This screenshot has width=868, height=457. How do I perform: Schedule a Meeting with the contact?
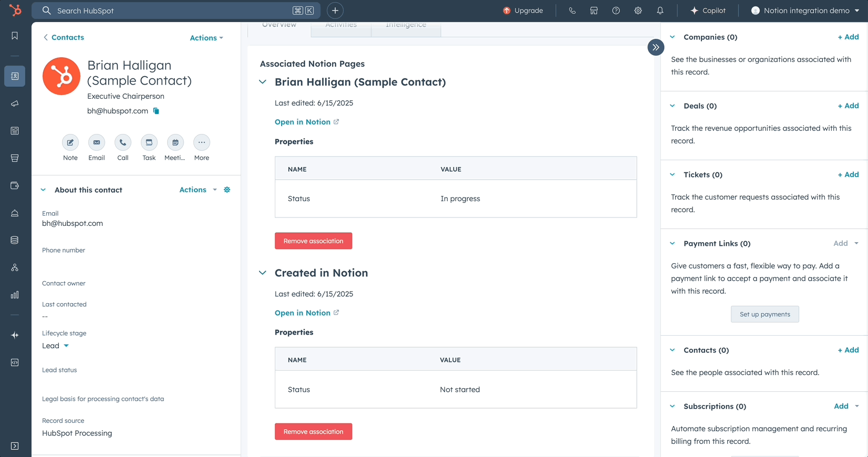tap(175, 142)
